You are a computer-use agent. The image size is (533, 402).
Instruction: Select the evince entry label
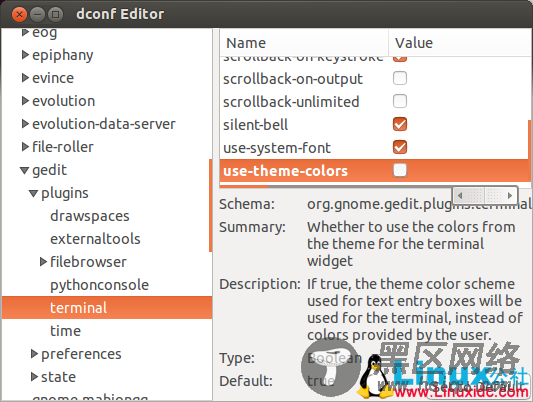coord(53,78)
